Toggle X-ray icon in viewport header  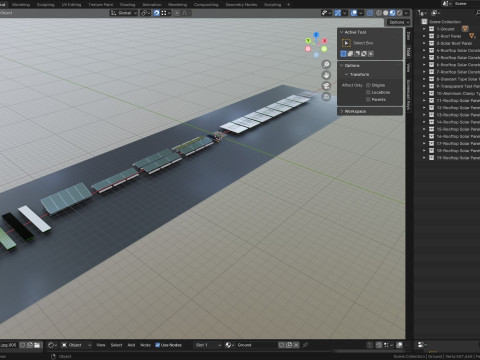point(370,13)
